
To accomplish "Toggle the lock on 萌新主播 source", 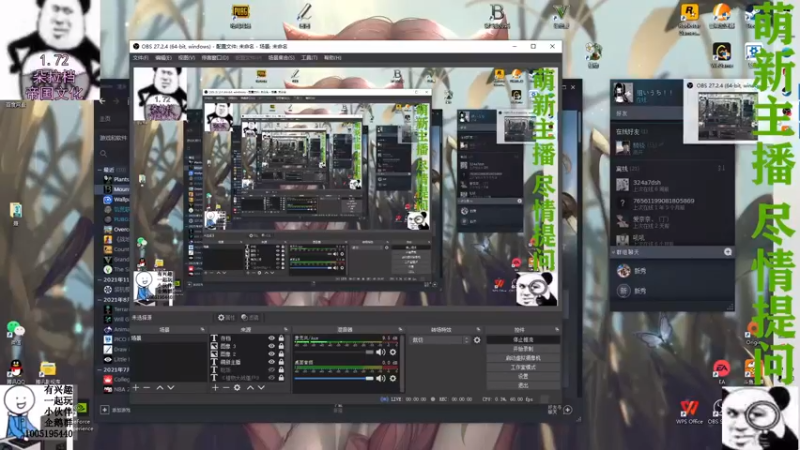I will (x=281, y=362).
